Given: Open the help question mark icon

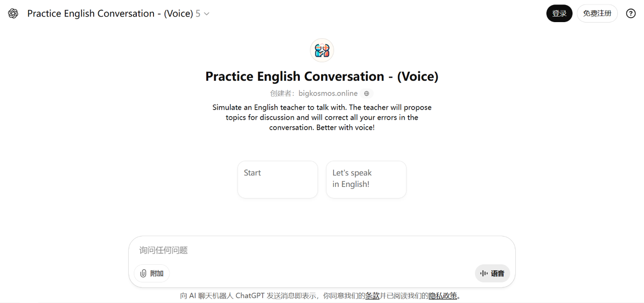Looking at the screenshot, I should [x=630, y=13].
